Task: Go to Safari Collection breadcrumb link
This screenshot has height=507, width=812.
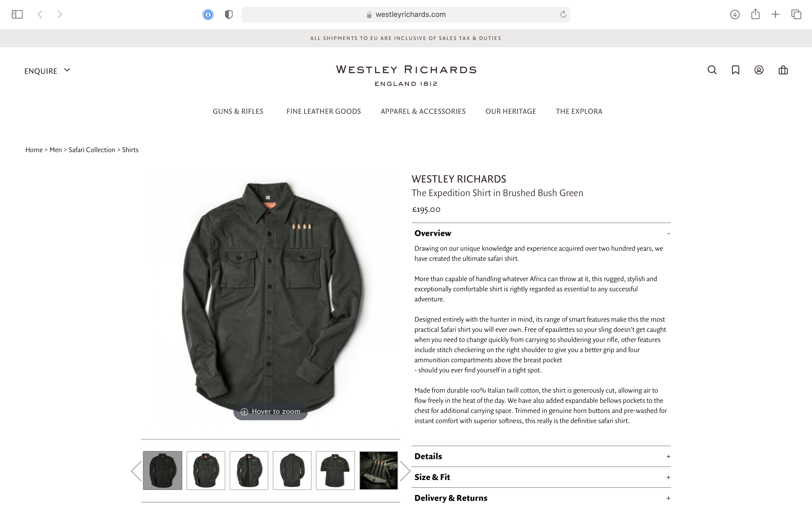Action: [x=92, y=150]
